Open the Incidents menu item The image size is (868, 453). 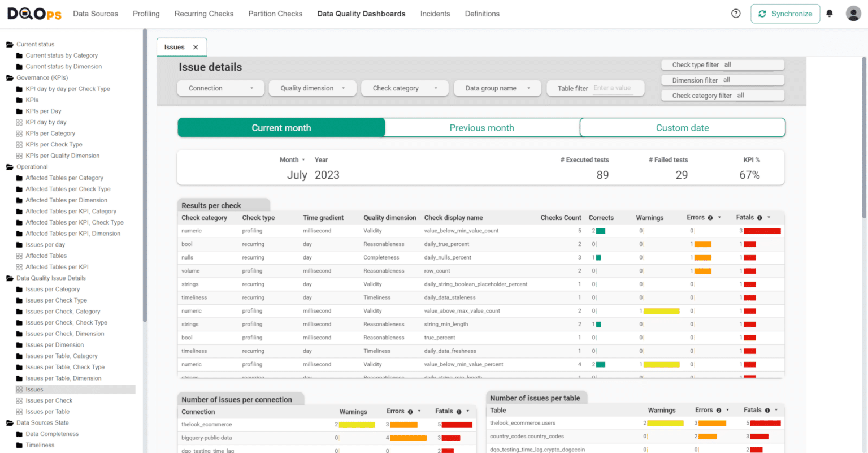point(435,13)
